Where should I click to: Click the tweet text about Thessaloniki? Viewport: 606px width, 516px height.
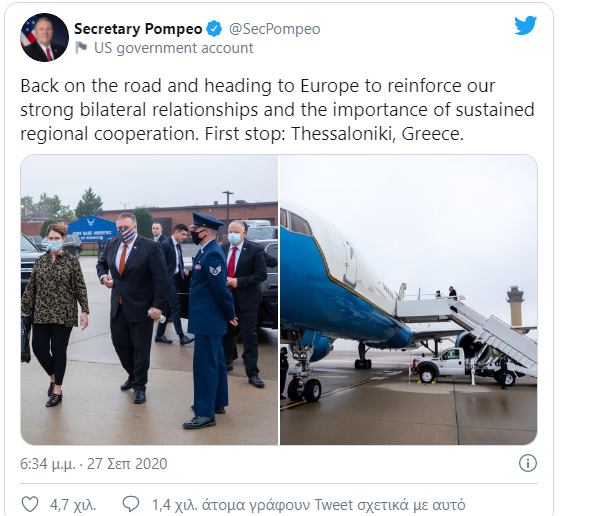tap(277, 110)
